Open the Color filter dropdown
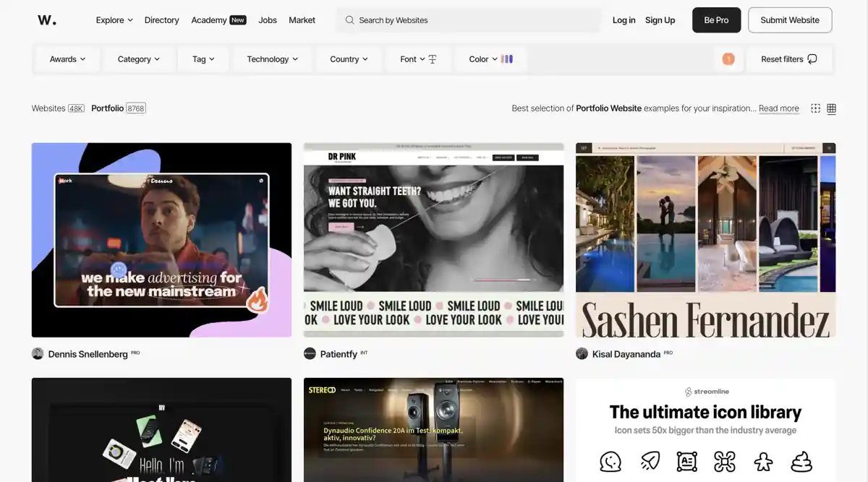The height and width of the screenshot is (482, 868). pos(490,59)
